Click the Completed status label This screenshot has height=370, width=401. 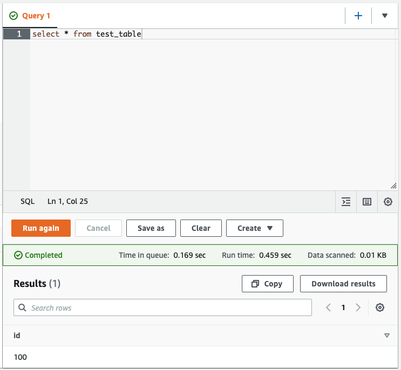pos(38,255)
